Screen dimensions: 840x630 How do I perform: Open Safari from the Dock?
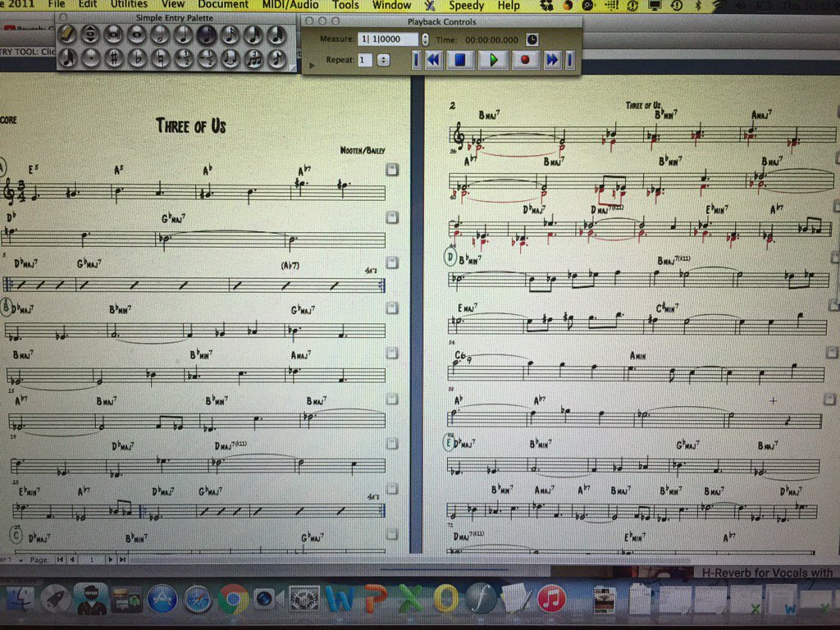click(x=198, y=599)
